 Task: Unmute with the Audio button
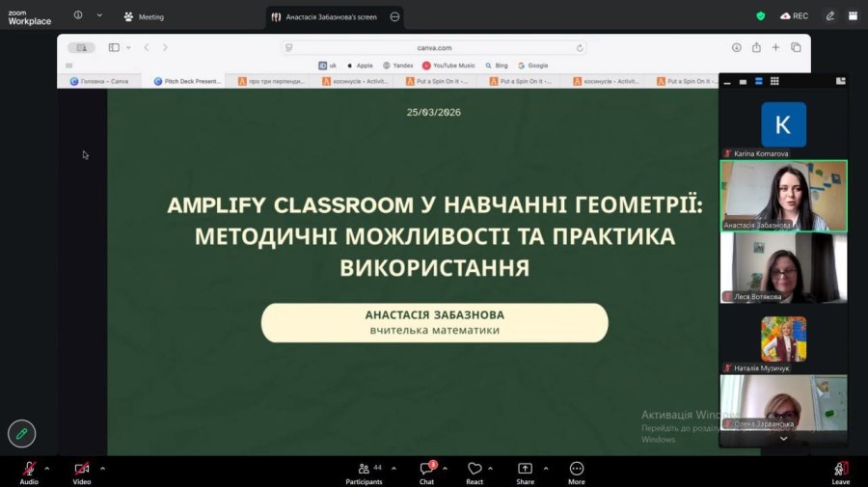tap(29, 473)
